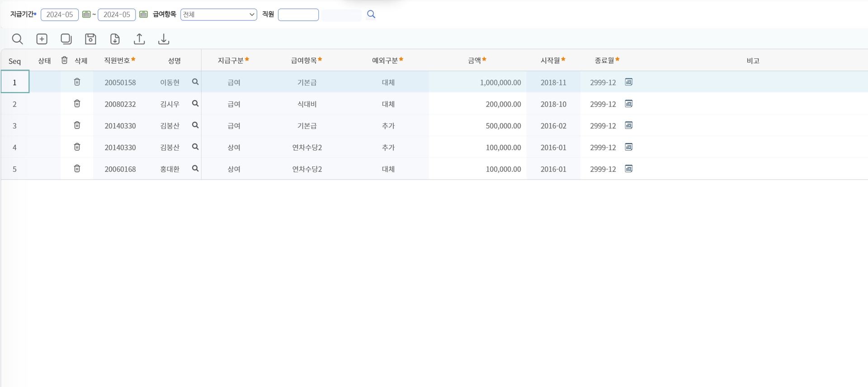The width and height of the screenshot is (868, 387).
Task: Delete the row for 홍대환
Action: [77, 169]
